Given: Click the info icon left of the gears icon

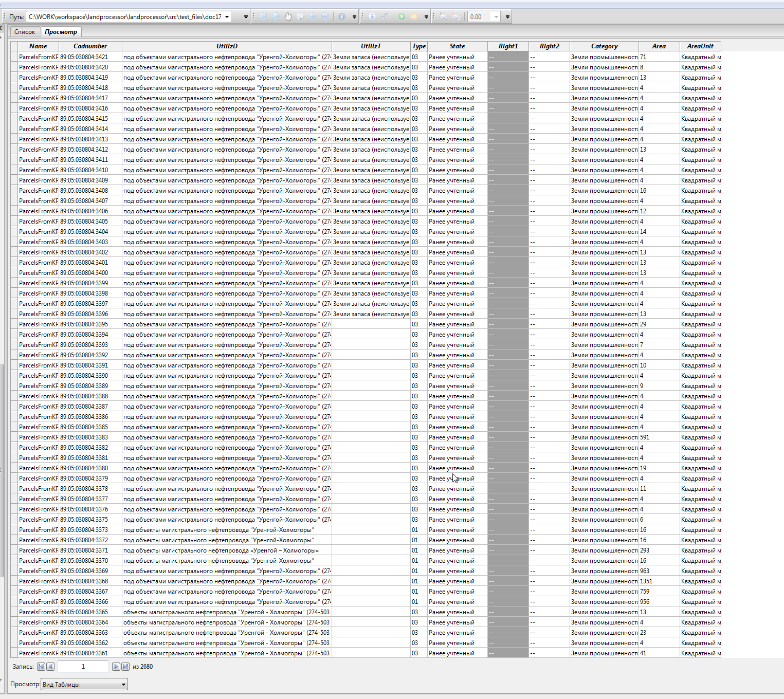Looking at the screenshot, I should pyautogui.click(x=372, y=16).
